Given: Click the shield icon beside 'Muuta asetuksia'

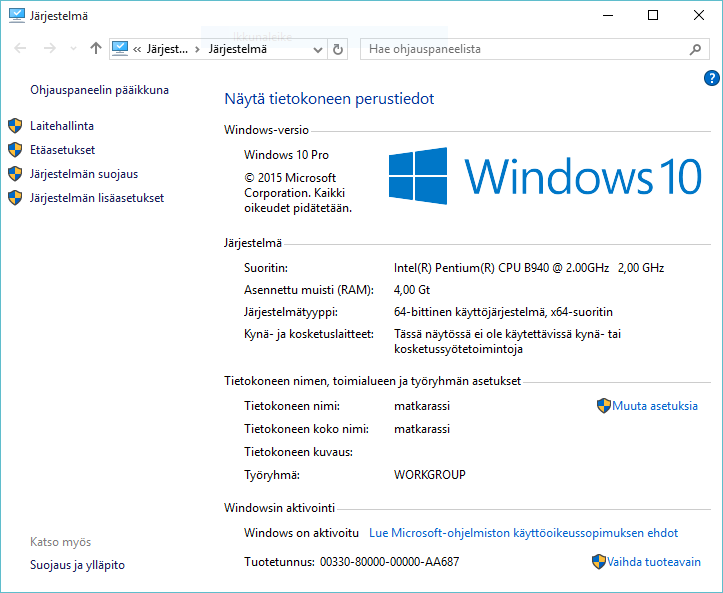Looking at the screenshot, I should [604, 406].
